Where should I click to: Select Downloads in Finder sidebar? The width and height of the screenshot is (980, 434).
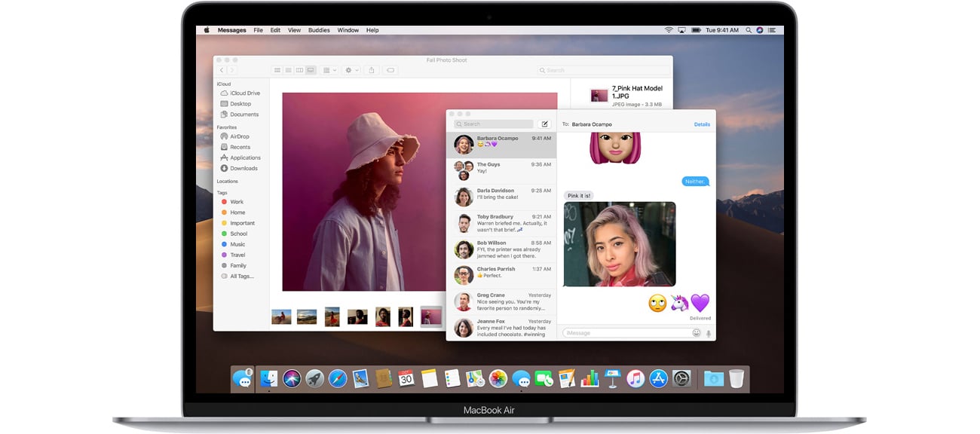tap(239, 168)
